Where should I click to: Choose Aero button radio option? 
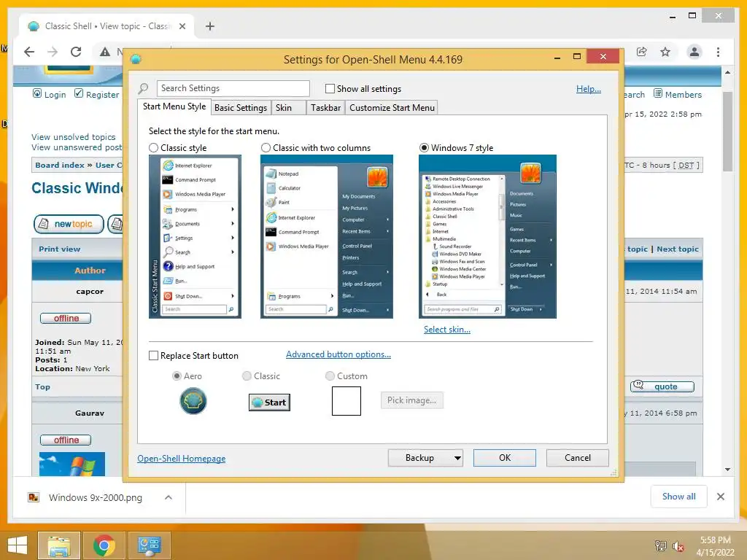(x=177, y=376)
